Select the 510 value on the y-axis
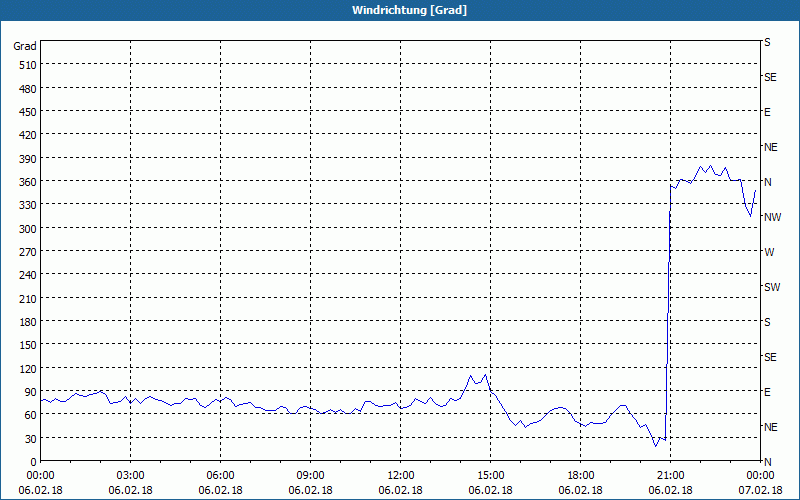The width and height of the screenshot is (800, 500). click(28, 65)
